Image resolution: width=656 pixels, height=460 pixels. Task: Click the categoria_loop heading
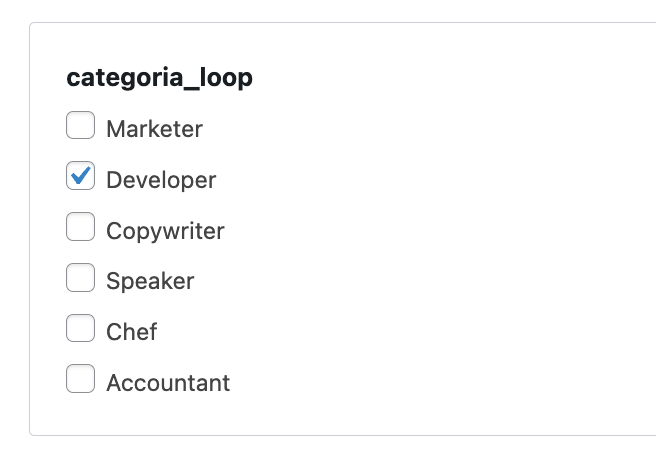(x=159, y=78)
